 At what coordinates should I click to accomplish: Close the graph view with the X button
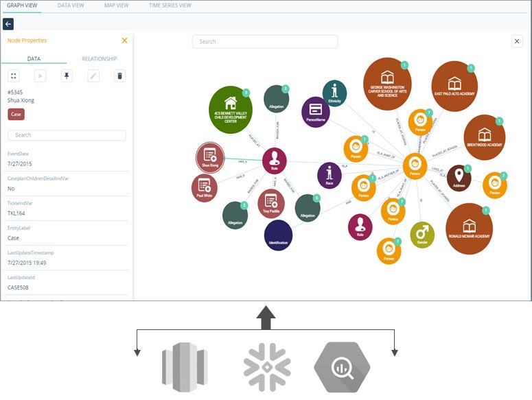517,41
